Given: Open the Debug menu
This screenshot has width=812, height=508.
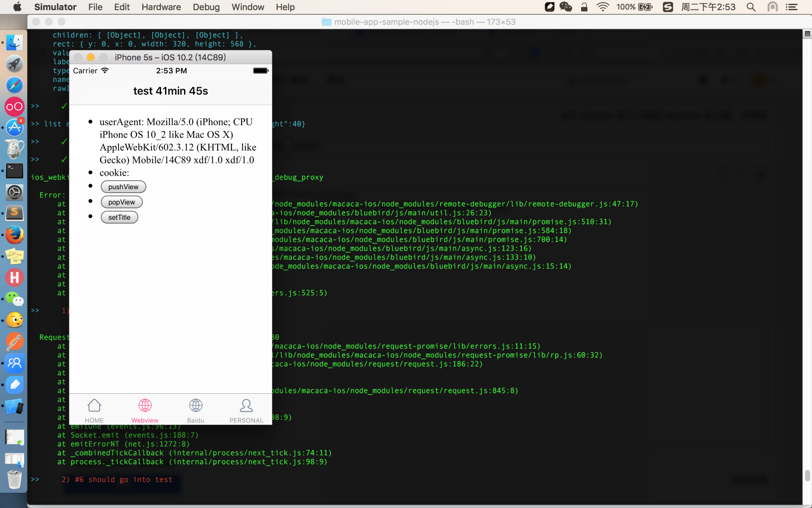Looking at the screenshot, I should pos(206,7).
